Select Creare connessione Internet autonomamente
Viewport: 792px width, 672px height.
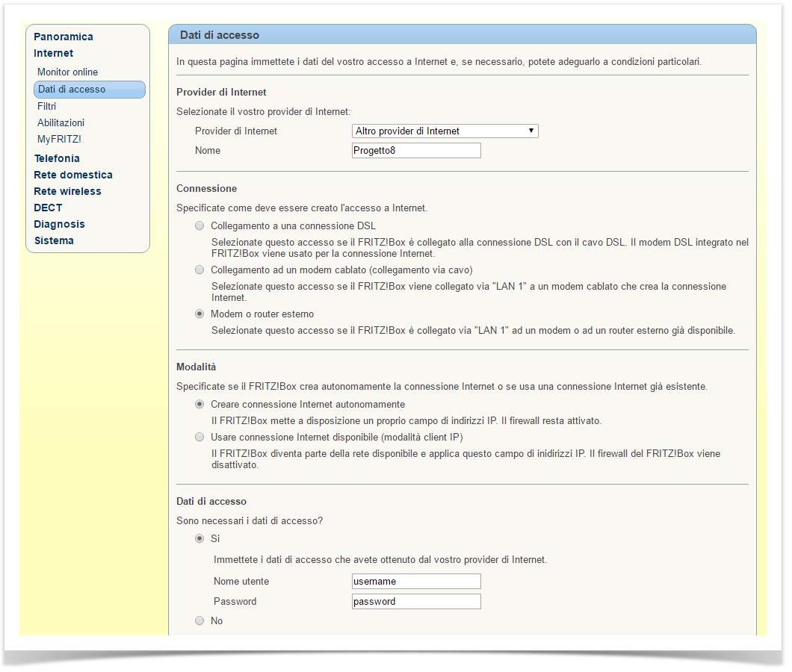pyautogui.click(x=199, y=404)
